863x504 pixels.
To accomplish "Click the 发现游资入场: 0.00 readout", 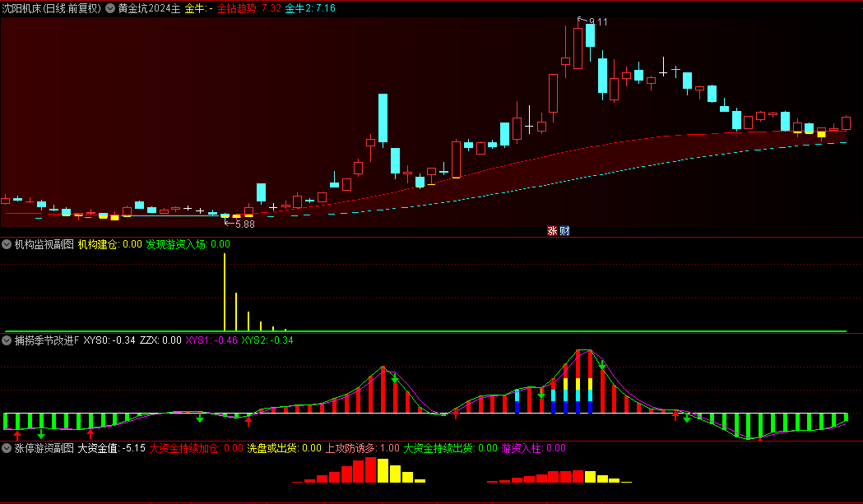I will tap(188, 244).
